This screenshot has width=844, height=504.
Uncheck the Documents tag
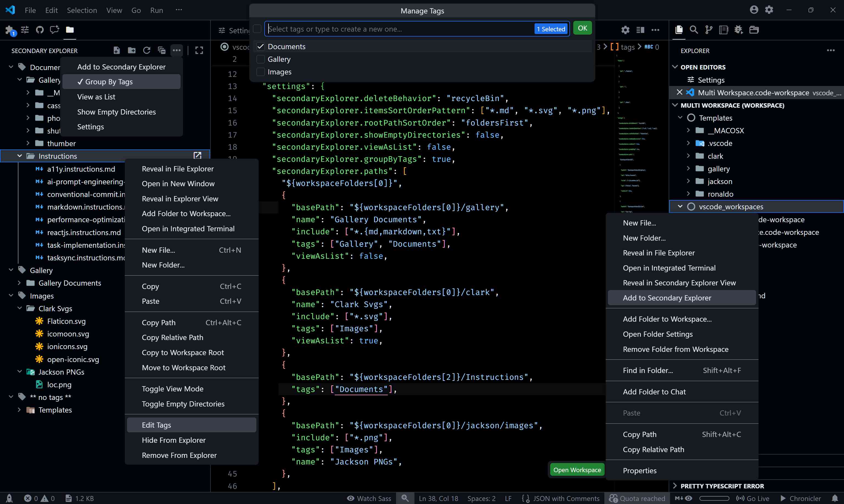point(260,46)
